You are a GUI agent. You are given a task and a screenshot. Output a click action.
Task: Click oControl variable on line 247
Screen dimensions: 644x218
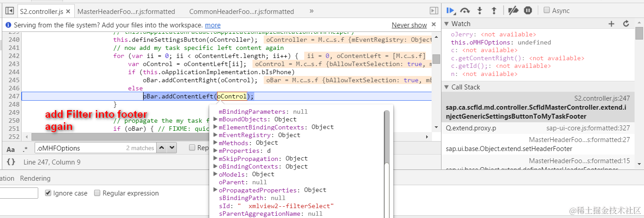coord(232,96)
